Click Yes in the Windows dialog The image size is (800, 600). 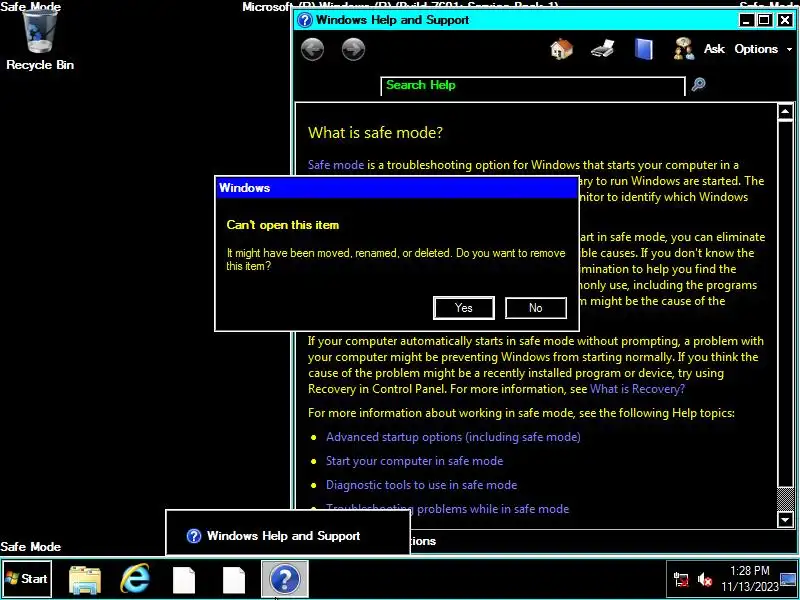(x=463, y=308)
